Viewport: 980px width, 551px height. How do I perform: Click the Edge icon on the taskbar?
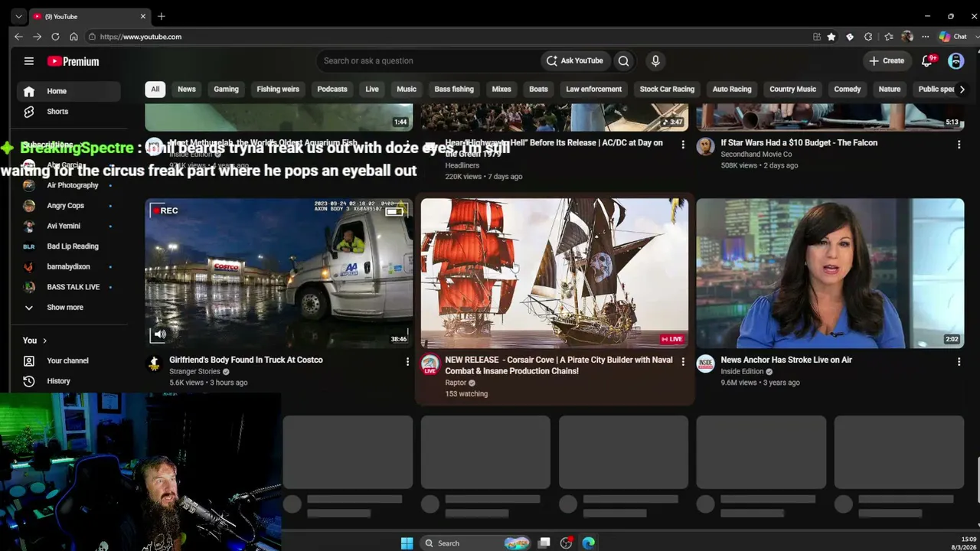[588, 543]
